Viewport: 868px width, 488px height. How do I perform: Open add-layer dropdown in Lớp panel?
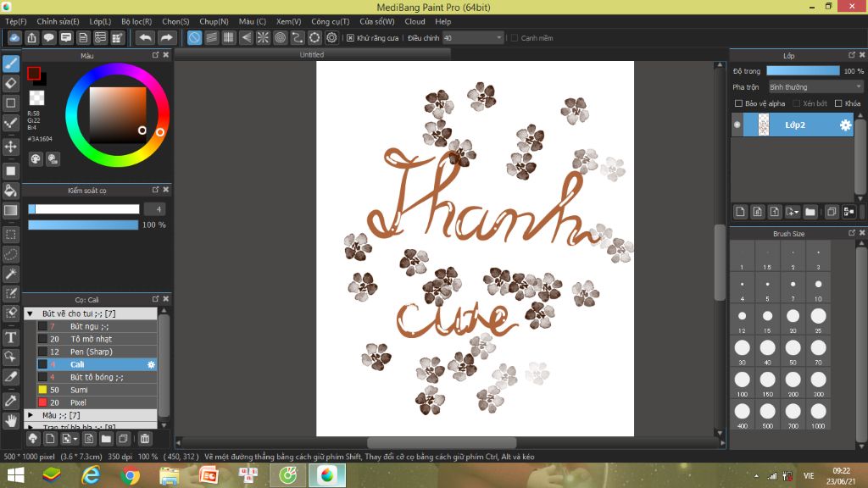793,212
